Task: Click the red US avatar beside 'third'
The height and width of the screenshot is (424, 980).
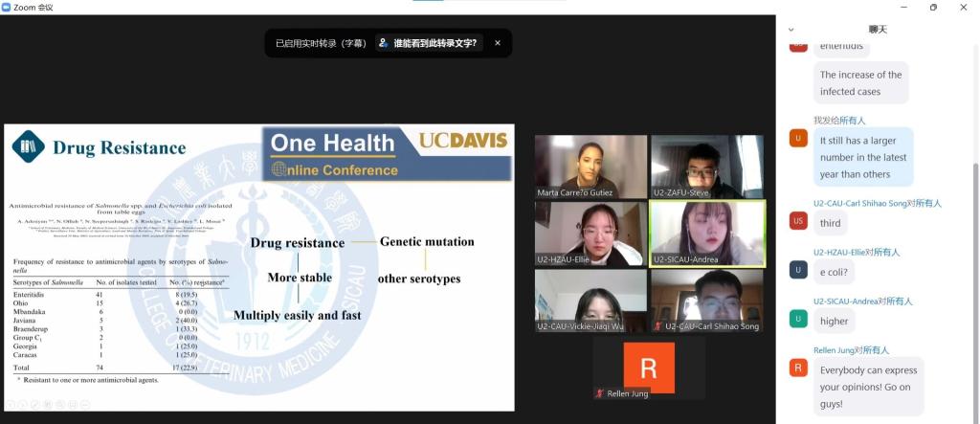Action: [798, 222]
